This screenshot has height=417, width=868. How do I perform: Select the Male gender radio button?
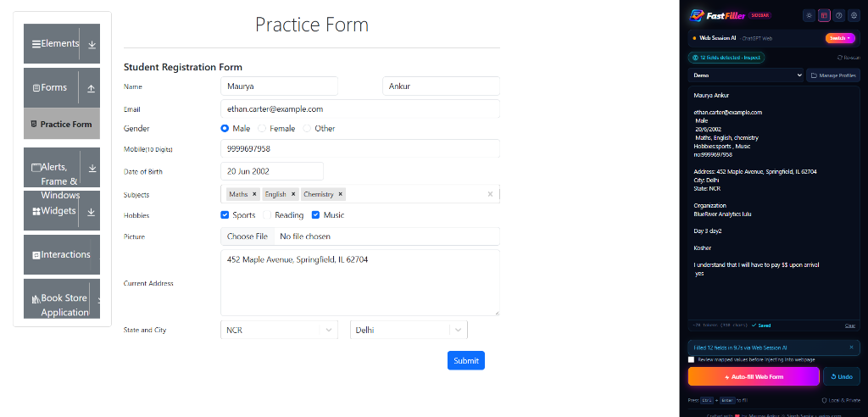coord(225,129)
